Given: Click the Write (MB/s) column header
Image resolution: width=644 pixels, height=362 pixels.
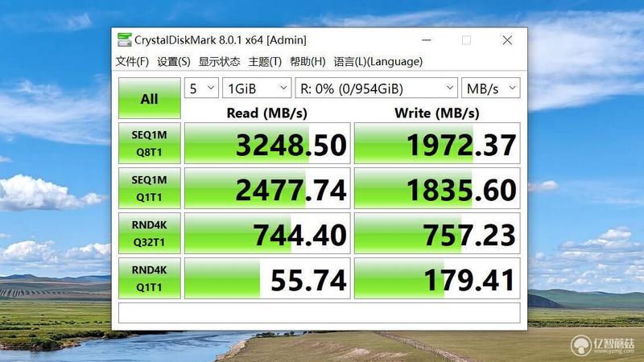Looking at the screenshot, I should pyautogui.click(x=437, y=113).
